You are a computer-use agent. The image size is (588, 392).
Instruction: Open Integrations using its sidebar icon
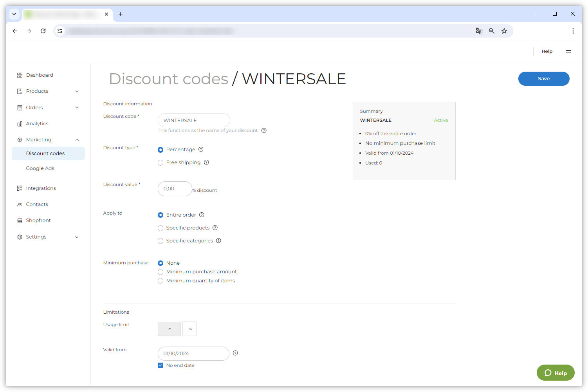pos(20,188)
